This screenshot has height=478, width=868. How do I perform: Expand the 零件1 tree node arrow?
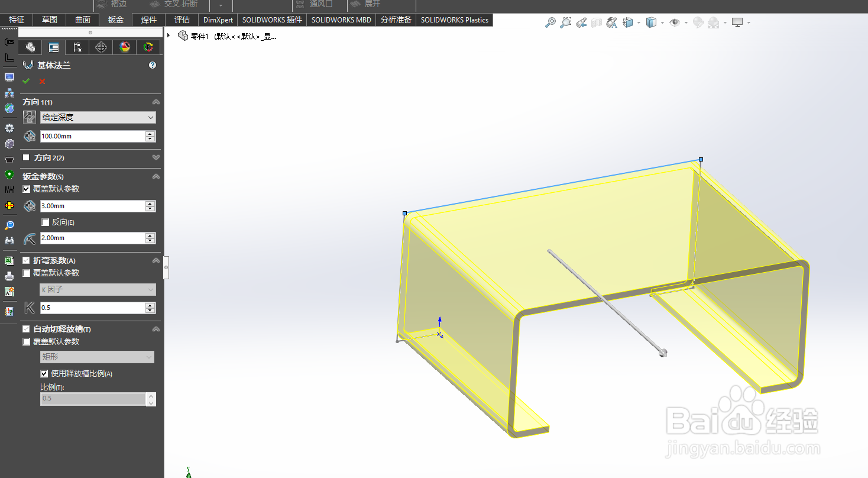coord(169,35)
